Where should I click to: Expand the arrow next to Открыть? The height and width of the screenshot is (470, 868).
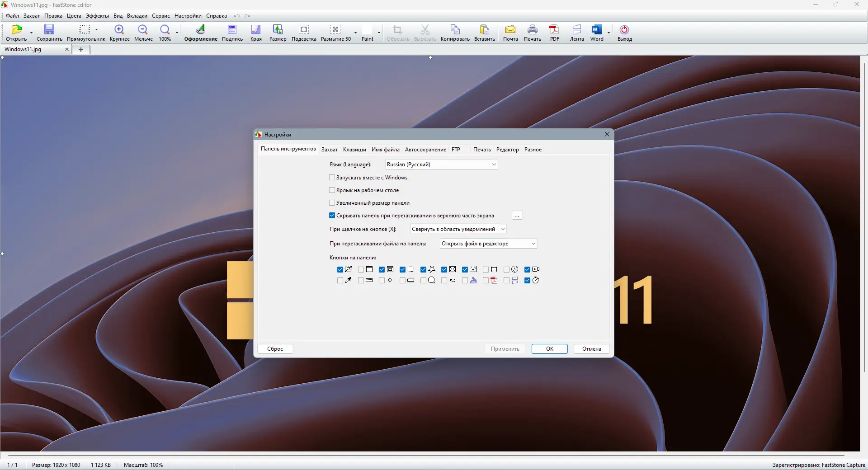click(31, 33)
